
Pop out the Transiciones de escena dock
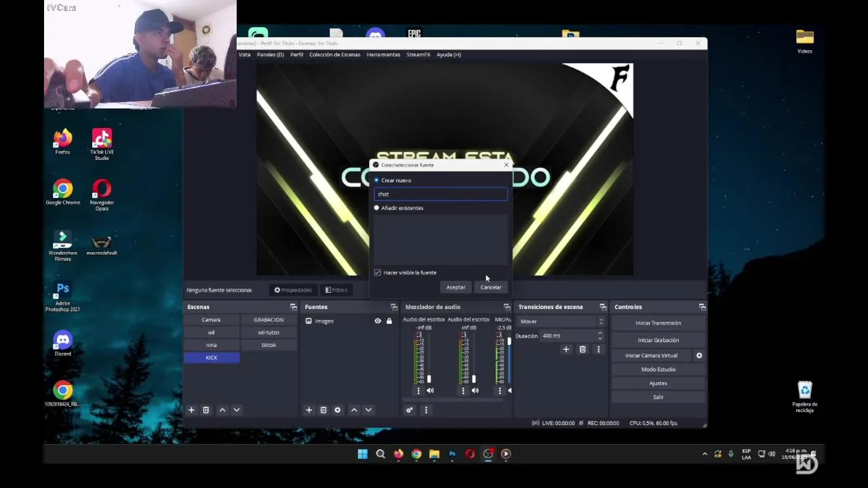coord(603,307)
